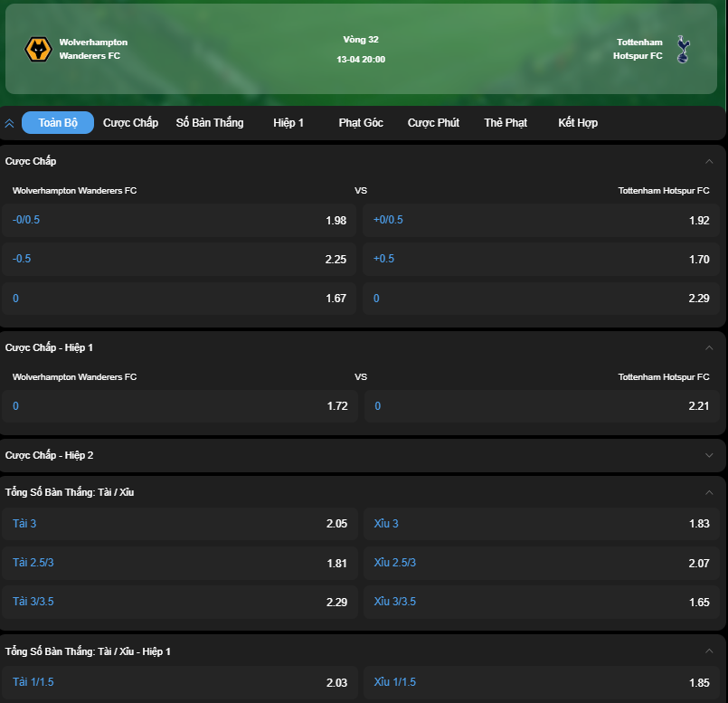728x703 pixels.
Task: Select first-half Tài 1/1.5 at 2.03
Action: (x=180, y=682)
